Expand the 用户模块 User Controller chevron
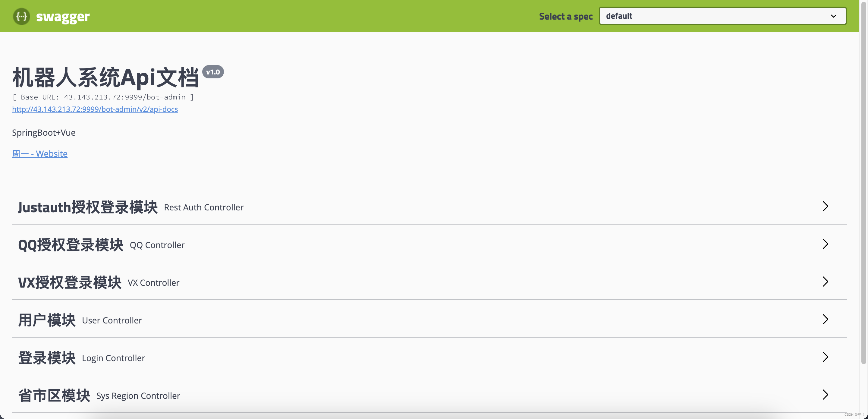The height and width of the screenshot is (419, 868). click(825, 319)
